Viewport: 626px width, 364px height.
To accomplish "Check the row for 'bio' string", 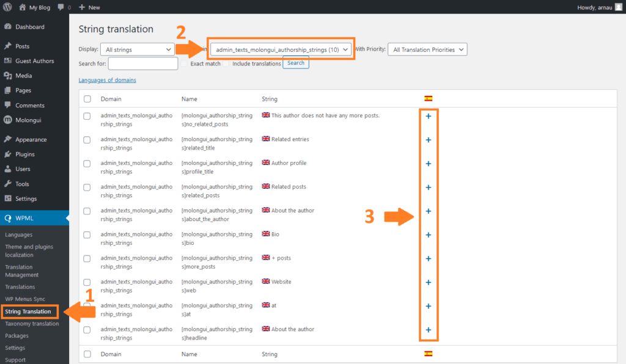I will pos(87,235).
